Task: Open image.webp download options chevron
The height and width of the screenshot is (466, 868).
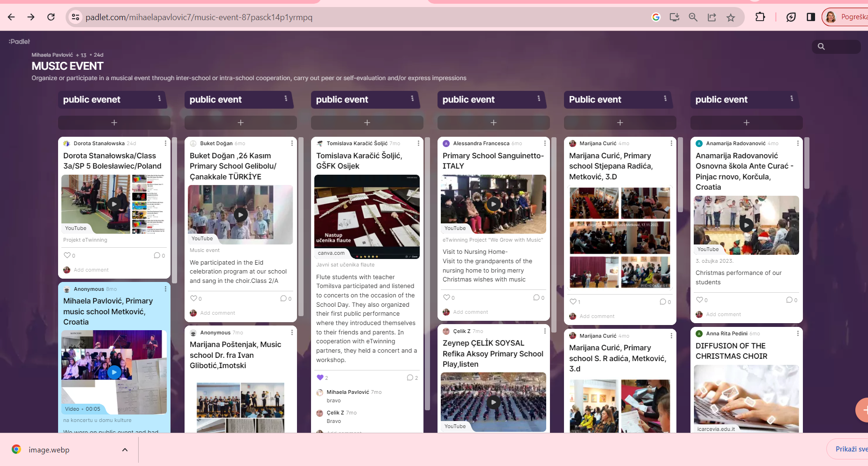Action: coord(125,450)
